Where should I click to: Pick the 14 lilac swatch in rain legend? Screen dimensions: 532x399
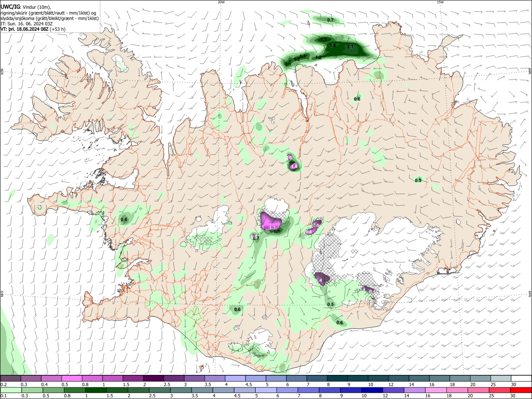414,390
